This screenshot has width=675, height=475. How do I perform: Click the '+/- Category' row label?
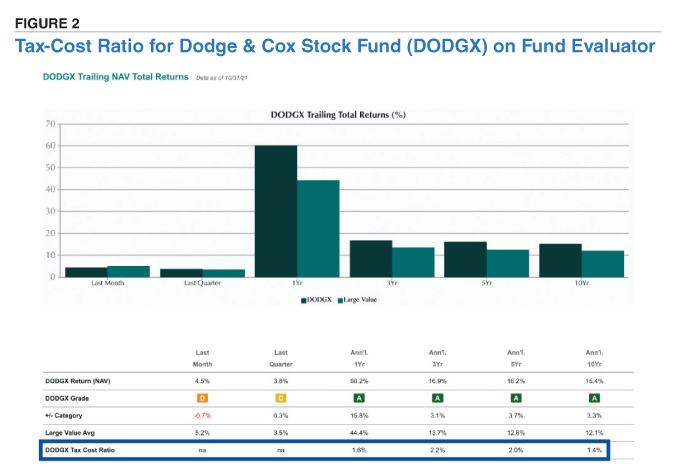click(63, 416)
